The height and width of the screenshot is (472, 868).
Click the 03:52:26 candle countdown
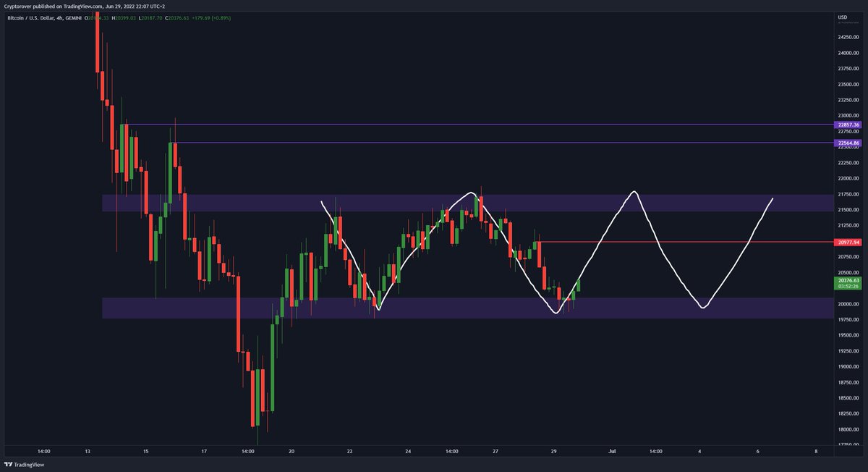(x=848, y=287)
